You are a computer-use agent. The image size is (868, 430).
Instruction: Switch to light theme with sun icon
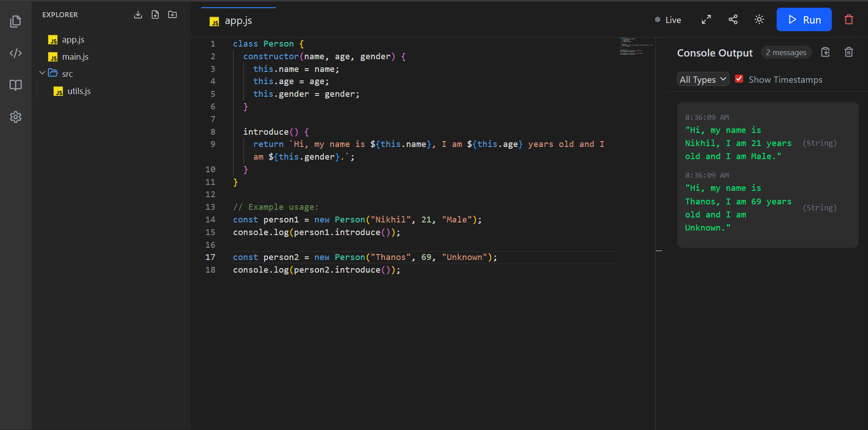pyautogui.click(x=759, y=19)
